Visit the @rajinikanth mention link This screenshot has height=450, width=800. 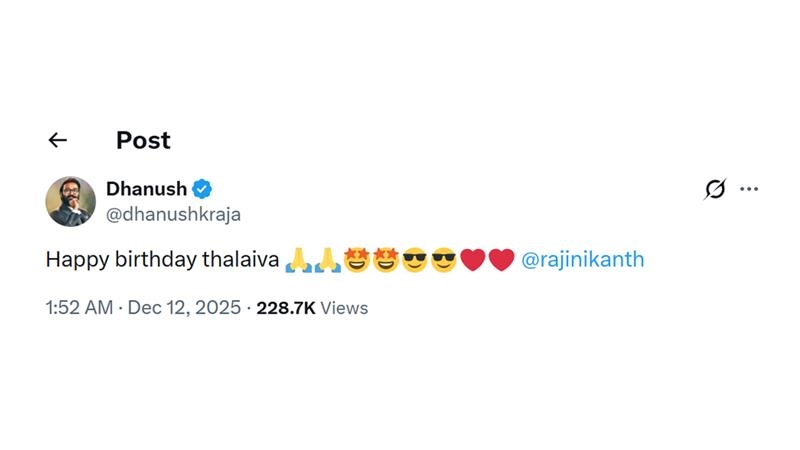[583, 260]
